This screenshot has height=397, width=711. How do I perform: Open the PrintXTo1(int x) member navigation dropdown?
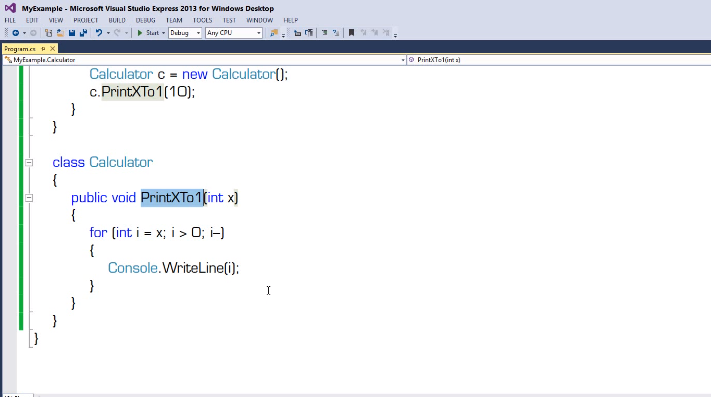coord(559,60)
